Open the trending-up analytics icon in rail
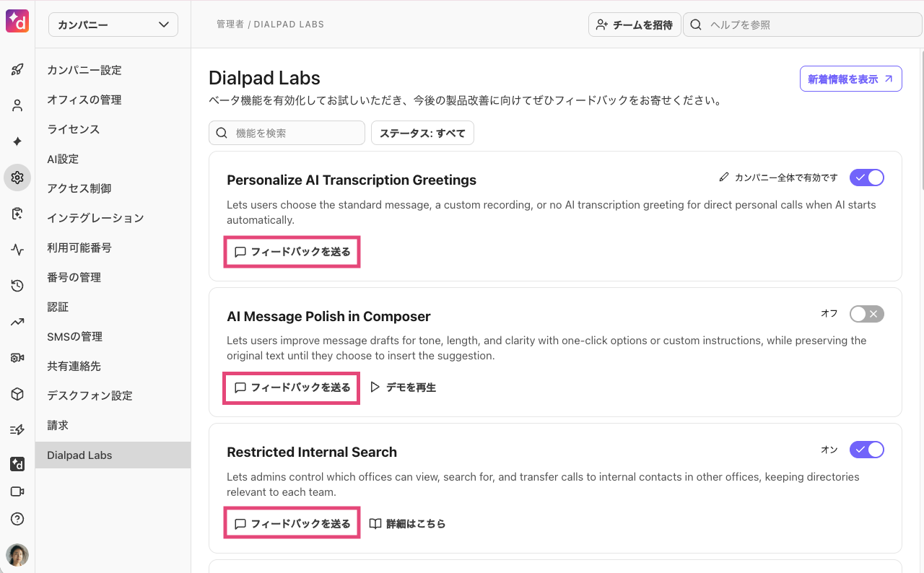The height and width of the screenshot is (573, 924). tap(17, 322)
